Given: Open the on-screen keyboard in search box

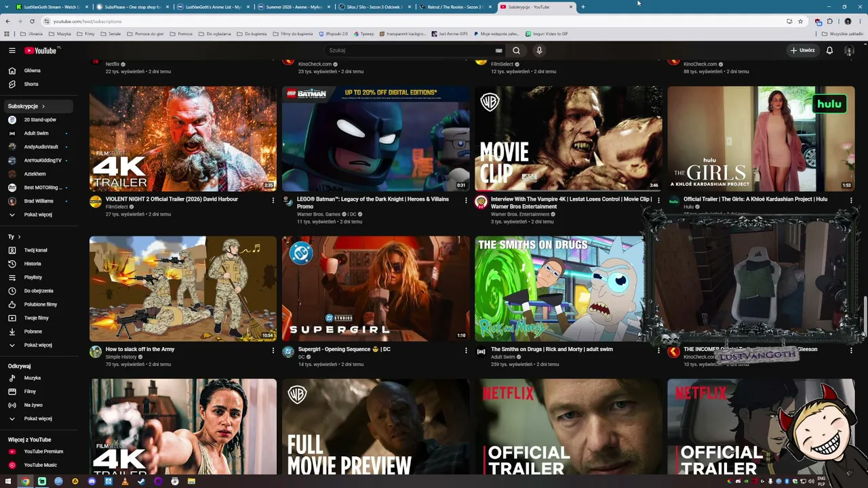Looking at the screenshot, I should pyautogui.click(x=498, y=50).
